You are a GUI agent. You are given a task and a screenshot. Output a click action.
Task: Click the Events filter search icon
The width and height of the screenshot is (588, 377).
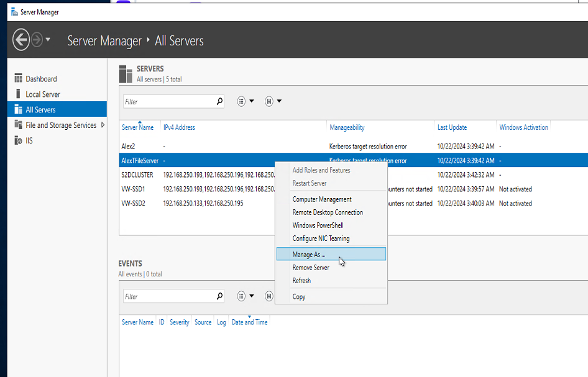coord(219,296)
